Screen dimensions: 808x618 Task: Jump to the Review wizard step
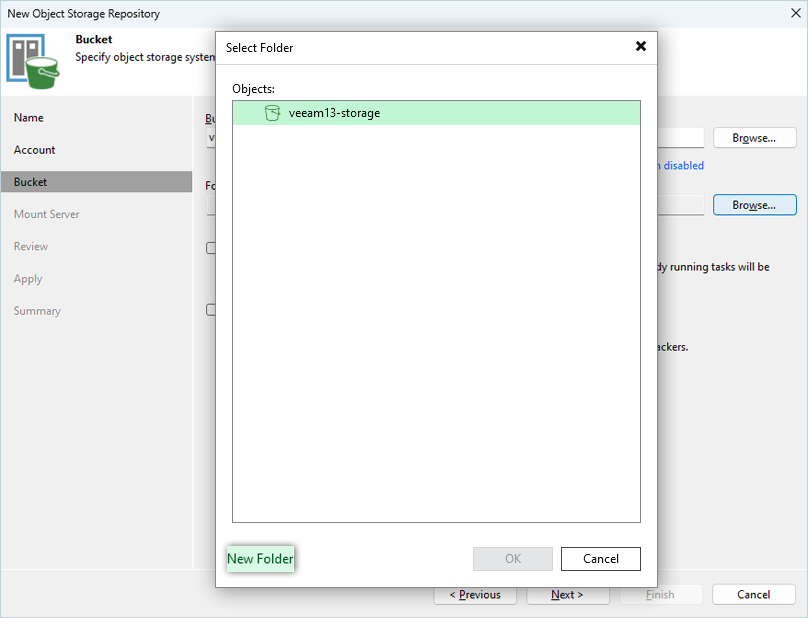[31, 246]
